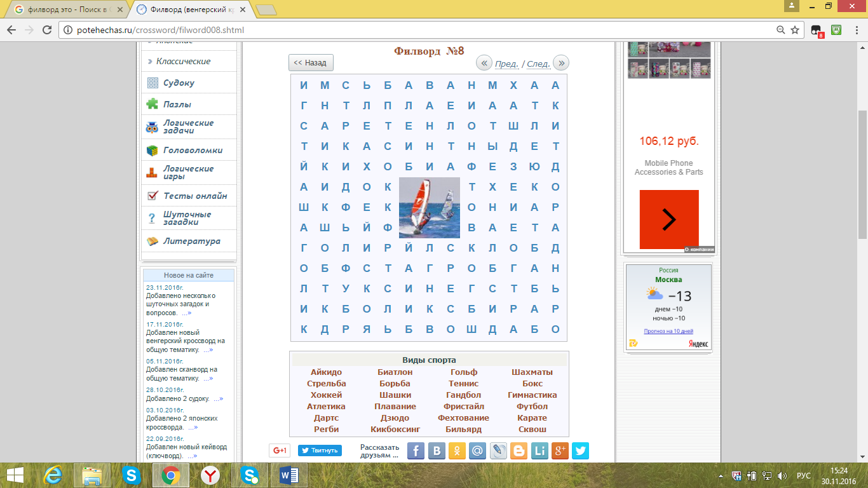This screenshot has height=488, width=868.
Task: Go to previous filword arrow icon
Action: (484, 63)
